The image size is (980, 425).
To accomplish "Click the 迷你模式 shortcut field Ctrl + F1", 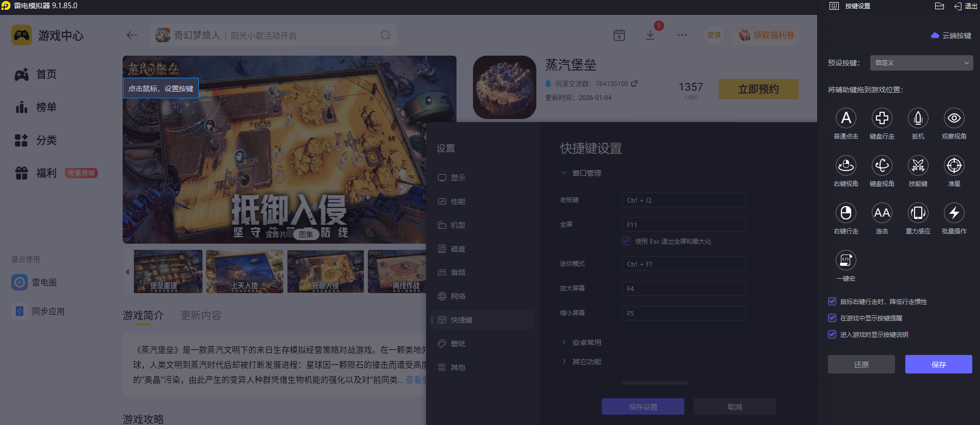I will click(683, 264).
